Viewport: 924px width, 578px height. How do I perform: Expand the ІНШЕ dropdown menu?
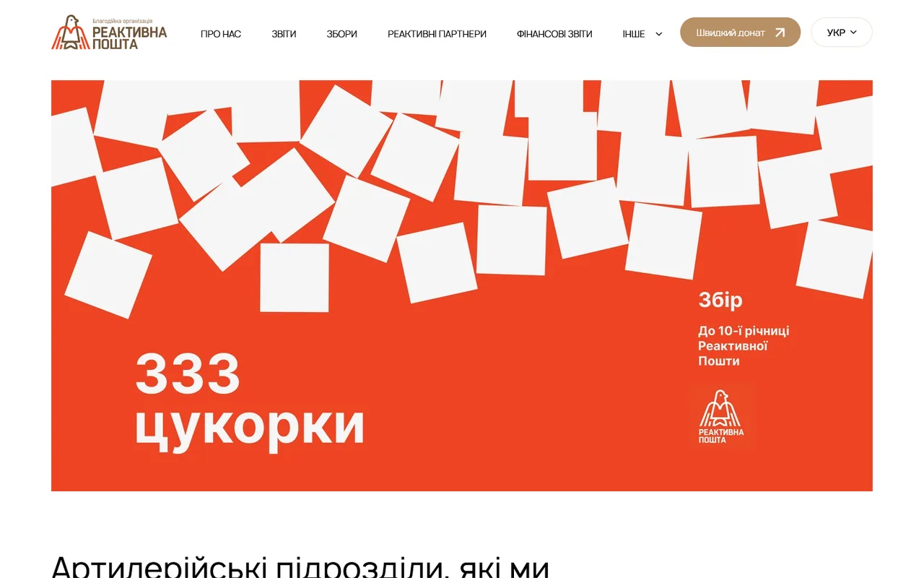(x=642, y=34)
